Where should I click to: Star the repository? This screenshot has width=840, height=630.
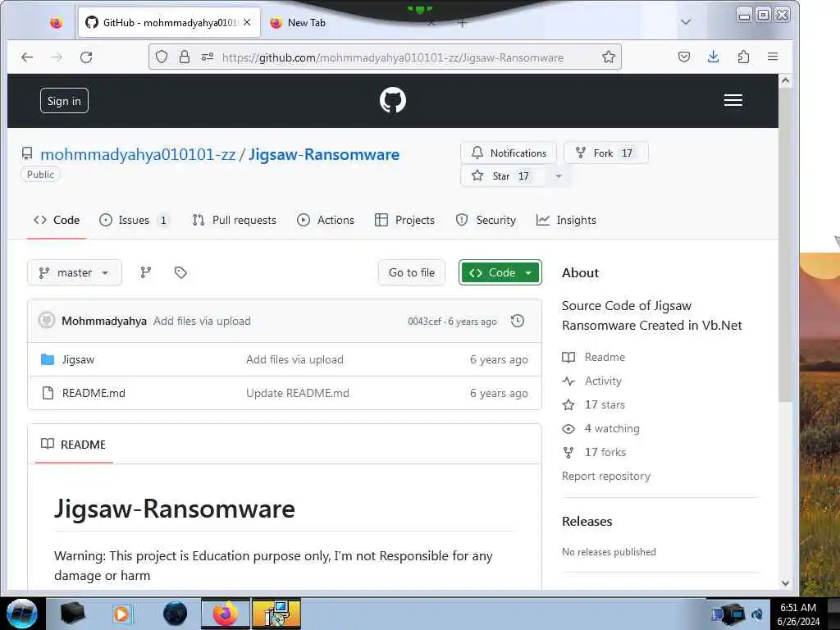pyautogui.click(x=503, y=176)
